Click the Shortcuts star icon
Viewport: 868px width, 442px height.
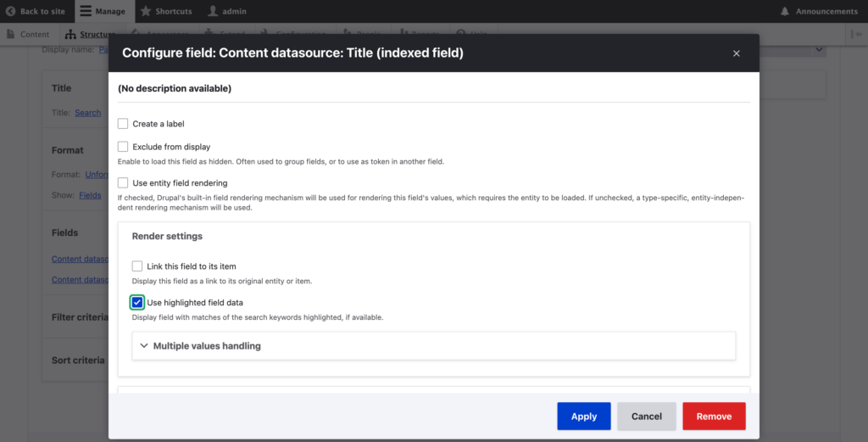pos(146,11)
